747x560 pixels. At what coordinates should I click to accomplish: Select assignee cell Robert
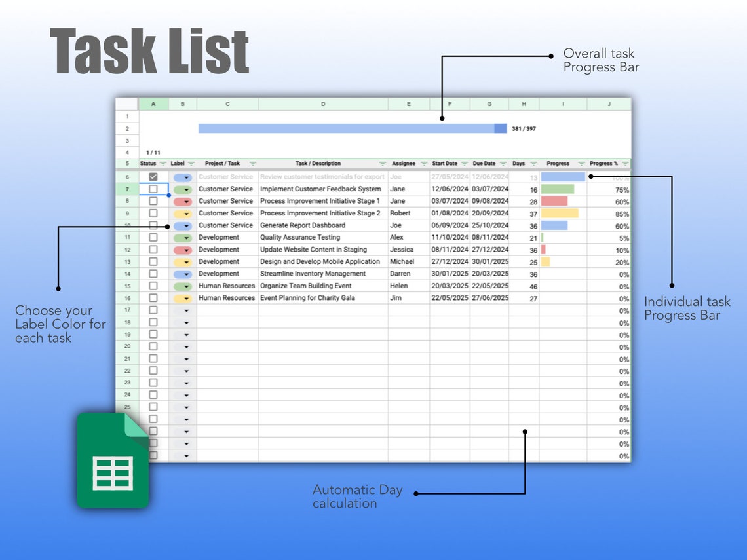(x=409, y=214)
